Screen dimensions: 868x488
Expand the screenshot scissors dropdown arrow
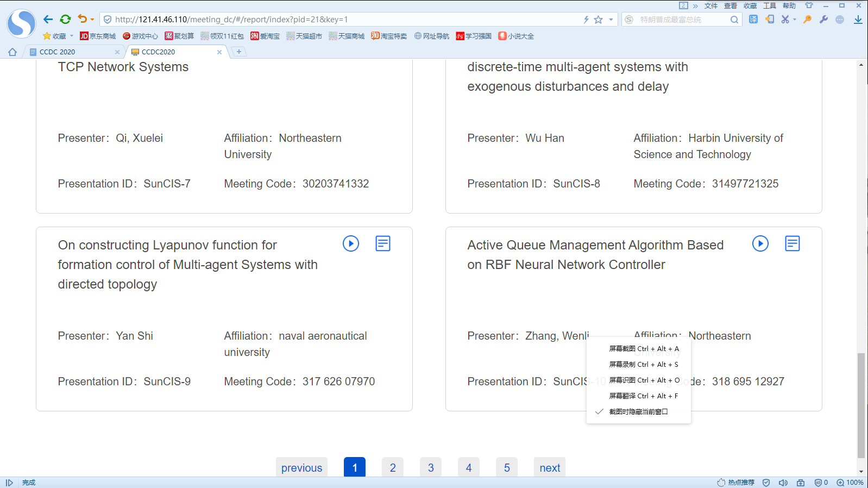click(x=795, y=20)
